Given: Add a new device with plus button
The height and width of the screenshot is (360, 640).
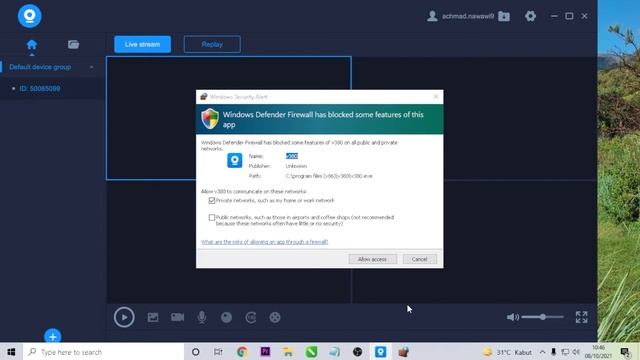Looking at the screenshot, I should (53, 336).
